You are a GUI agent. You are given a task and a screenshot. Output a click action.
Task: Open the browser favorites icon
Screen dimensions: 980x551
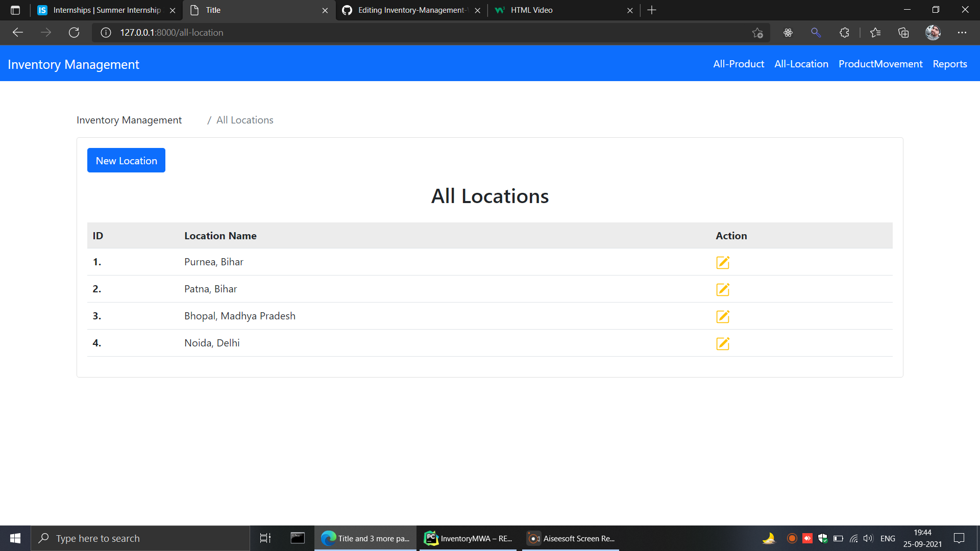pyautogui.click(x=875, y=32)
